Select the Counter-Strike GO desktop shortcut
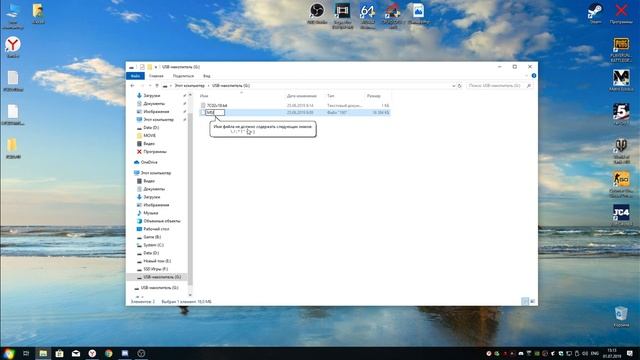This screenshot has height=360, width=640. [x=621, y=185]
